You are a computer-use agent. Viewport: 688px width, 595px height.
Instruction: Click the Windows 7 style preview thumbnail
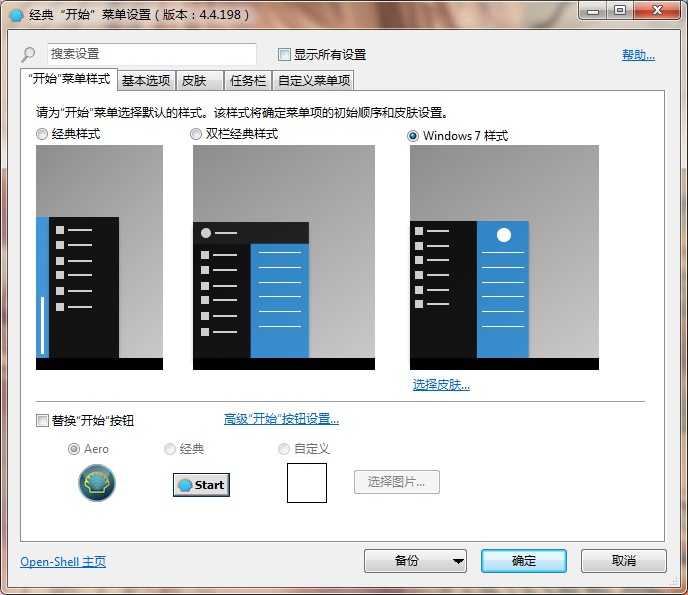coord(504,257)
